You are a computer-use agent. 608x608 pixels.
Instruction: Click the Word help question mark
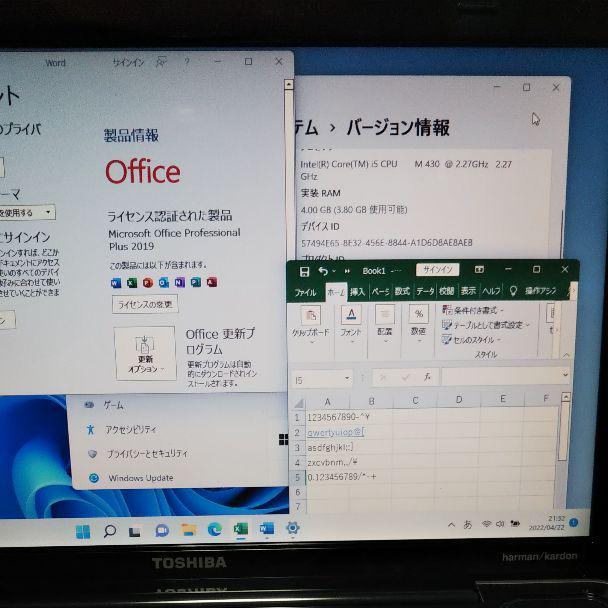(x=187, y=61)
